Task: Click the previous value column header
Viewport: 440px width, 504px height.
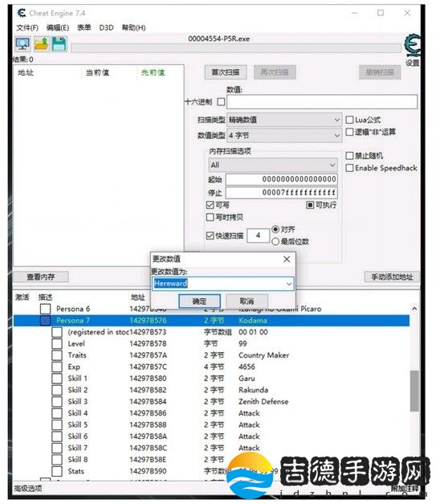Action: click(x=153, y=72)
